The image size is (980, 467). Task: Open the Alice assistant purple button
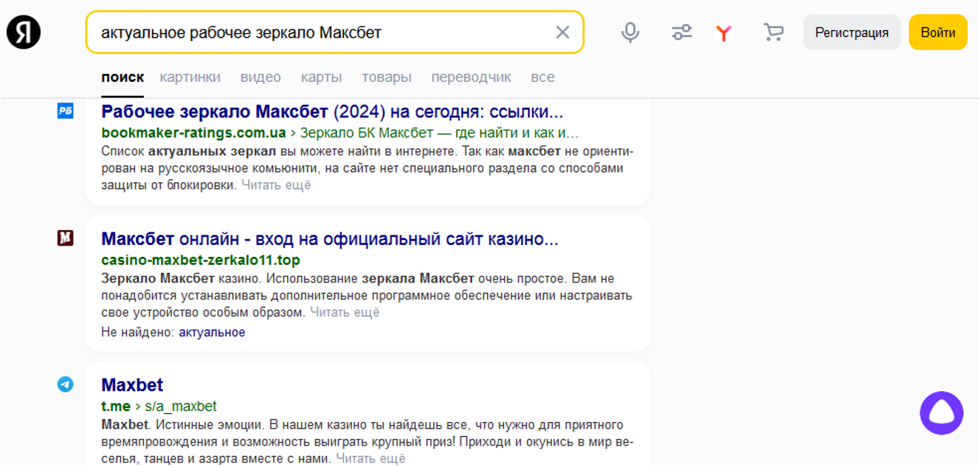tap(942, 413)
